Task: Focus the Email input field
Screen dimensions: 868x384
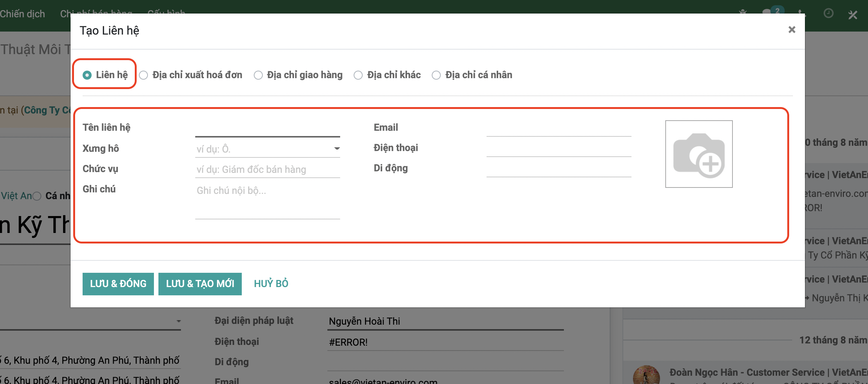Action: point(559,128)
